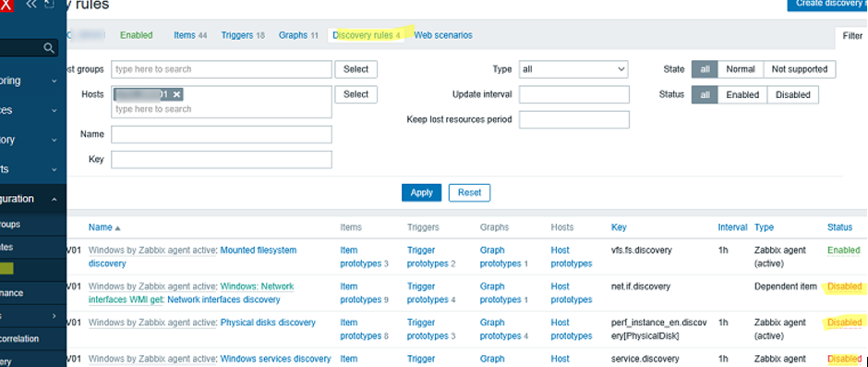Screen dimensions: 868x367
Task: Toggle Disabled status of Windows services discovery
Action: [x=845, y=359]
